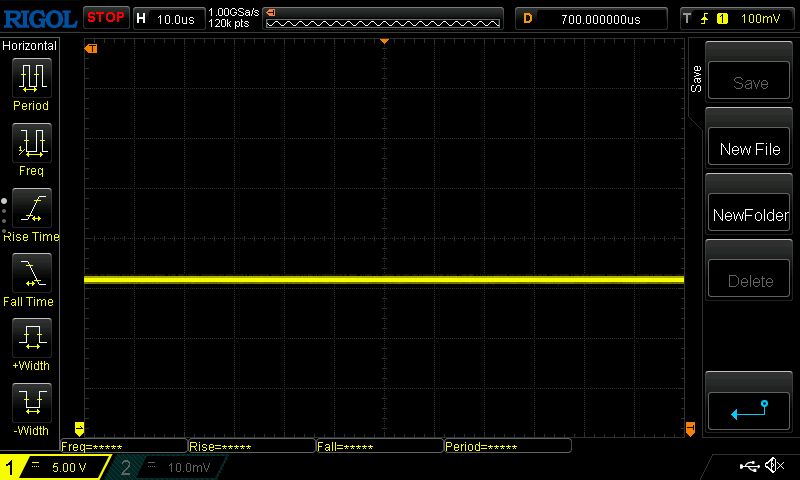
Task: Click the rising edge trigger icon
Action: [x=705, y=19]
